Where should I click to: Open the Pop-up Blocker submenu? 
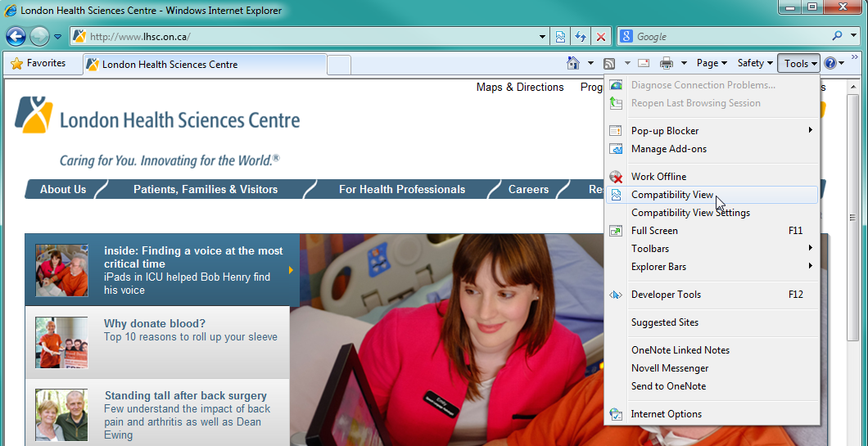coord(712,131)
